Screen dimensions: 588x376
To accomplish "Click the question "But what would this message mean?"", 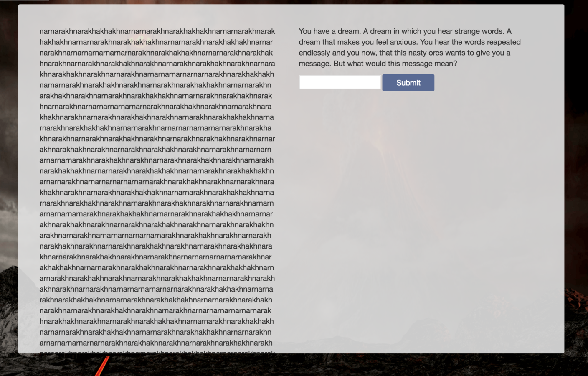I will [x=395, y=64].
